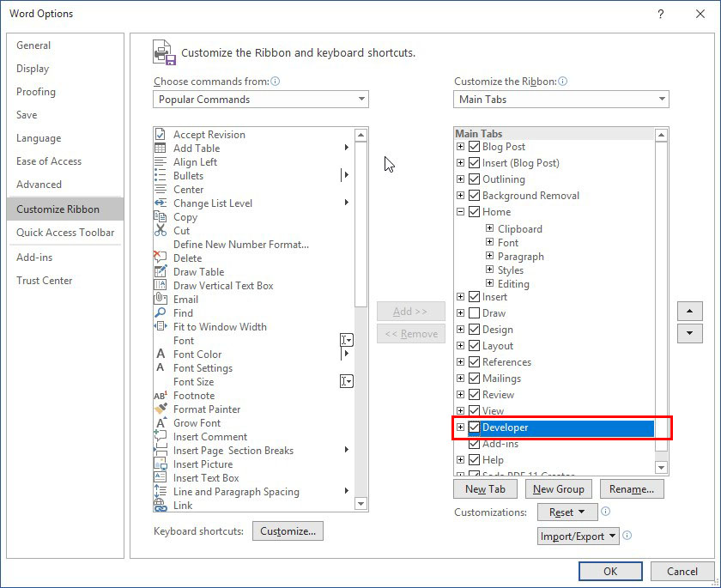This screenshot has width=721, height=588.
Task: Uncheck the Outlining tab checkbox
Action: pyautogui.click(x=474, y=179)
